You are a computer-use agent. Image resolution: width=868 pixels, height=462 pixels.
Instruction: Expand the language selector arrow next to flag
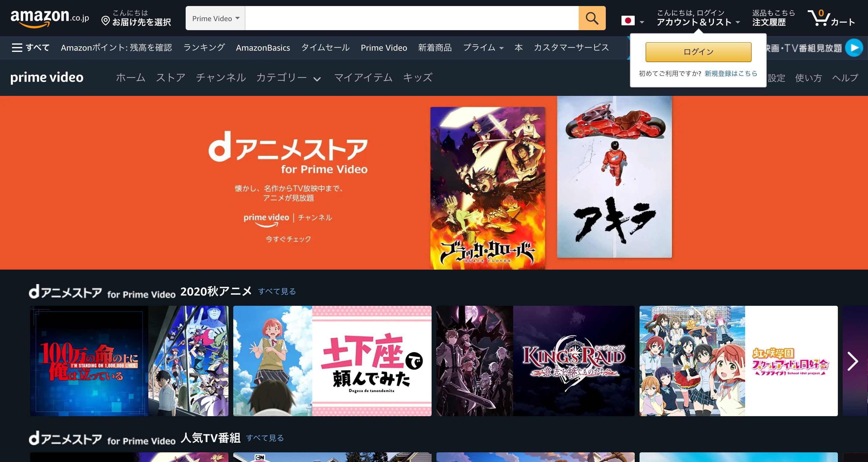click(x=642, y=22)
